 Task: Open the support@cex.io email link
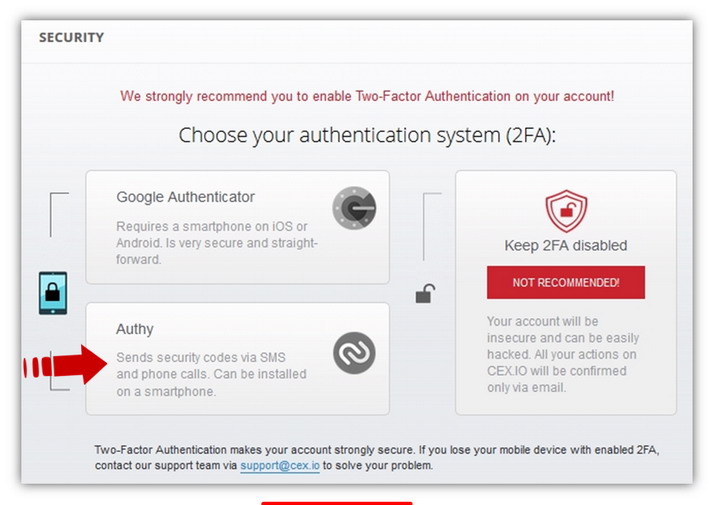pyautogui.click(x=279, y=466)
